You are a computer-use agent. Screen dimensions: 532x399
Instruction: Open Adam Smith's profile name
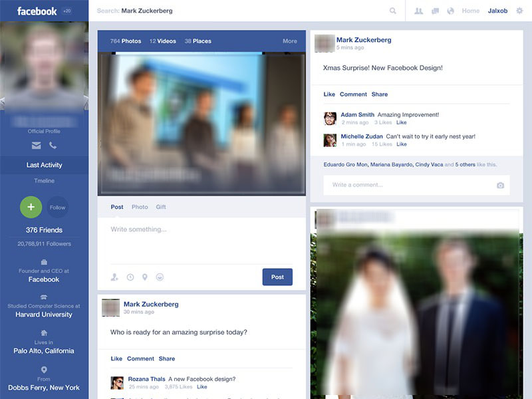357,114
